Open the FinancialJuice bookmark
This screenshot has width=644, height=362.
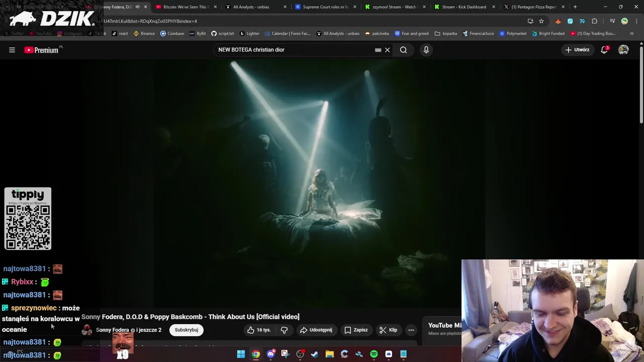tap(478, 34)
